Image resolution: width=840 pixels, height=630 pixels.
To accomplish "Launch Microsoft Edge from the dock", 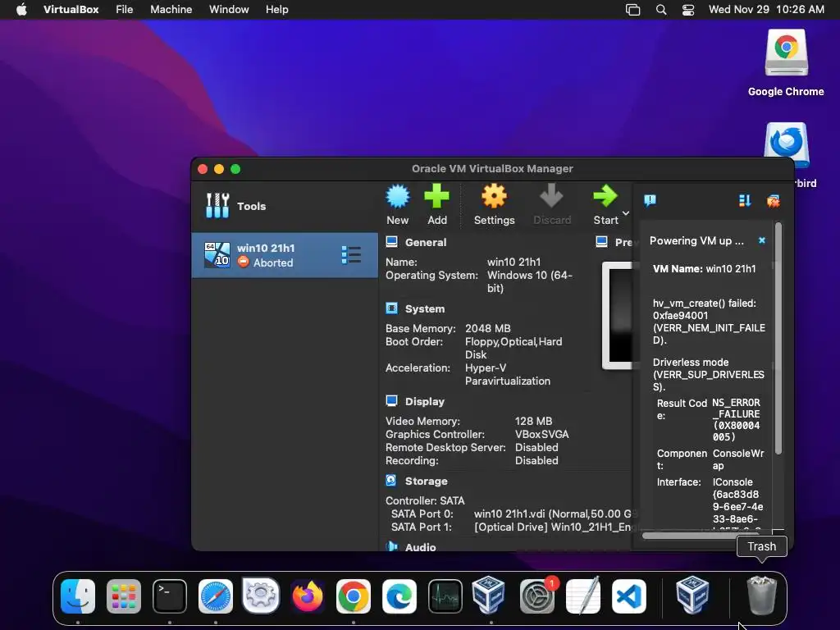I will [x=399, y=596].
